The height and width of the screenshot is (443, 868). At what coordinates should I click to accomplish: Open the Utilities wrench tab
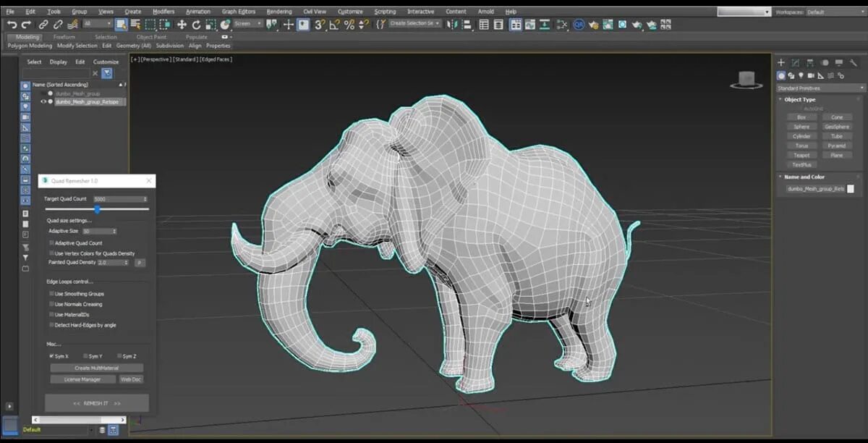click(853, 63)
